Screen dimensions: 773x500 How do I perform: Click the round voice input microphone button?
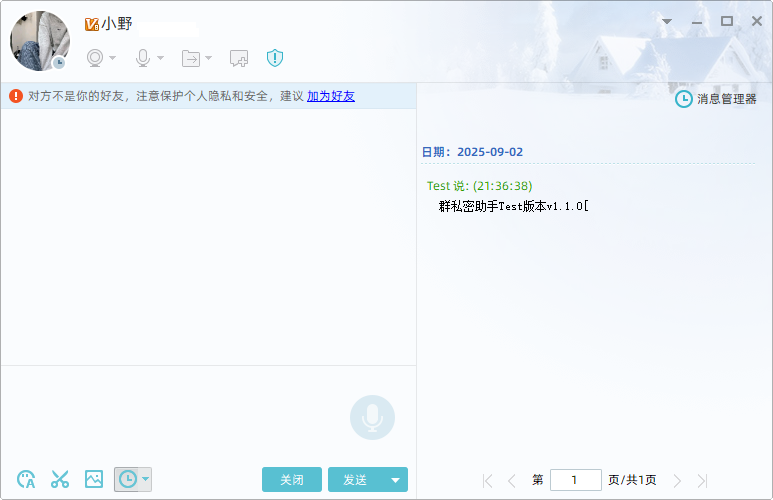tap(372, 417)
